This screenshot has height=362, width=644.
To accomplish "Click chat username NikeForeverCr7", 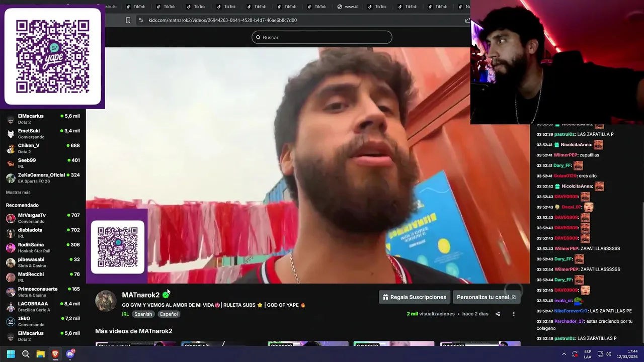I will [571, 311].
